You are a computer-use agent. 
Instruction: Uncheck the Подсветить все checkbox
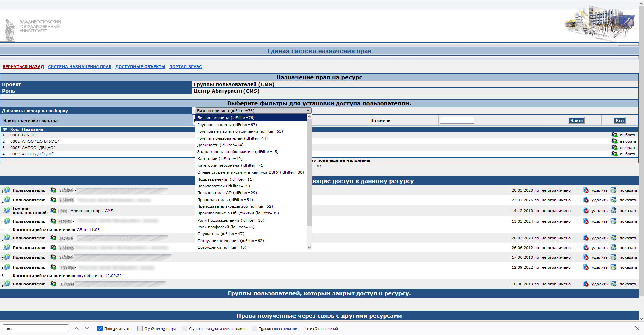coord(100,329)
